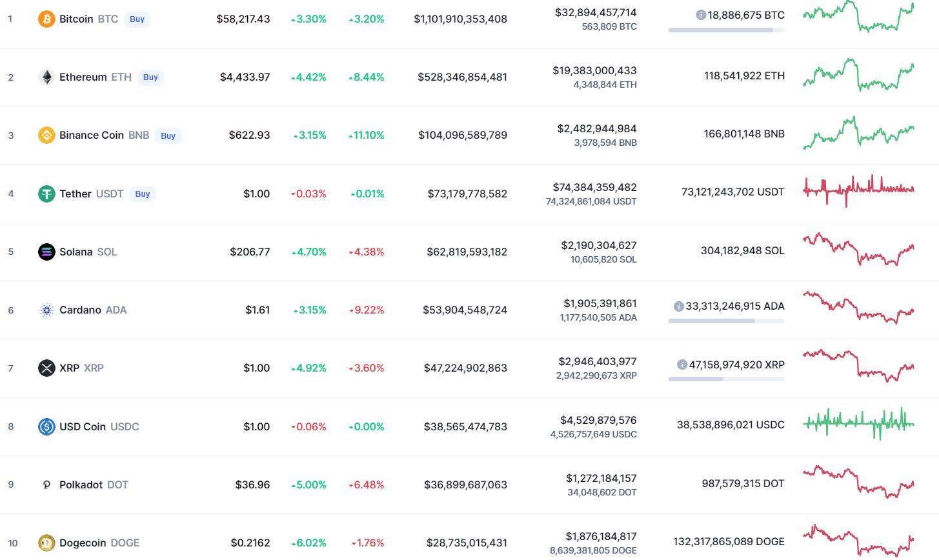This screenshot has height=560, width=939.
Task: Click the info icon beside Bitcoin supply
Action: [701, 15]
